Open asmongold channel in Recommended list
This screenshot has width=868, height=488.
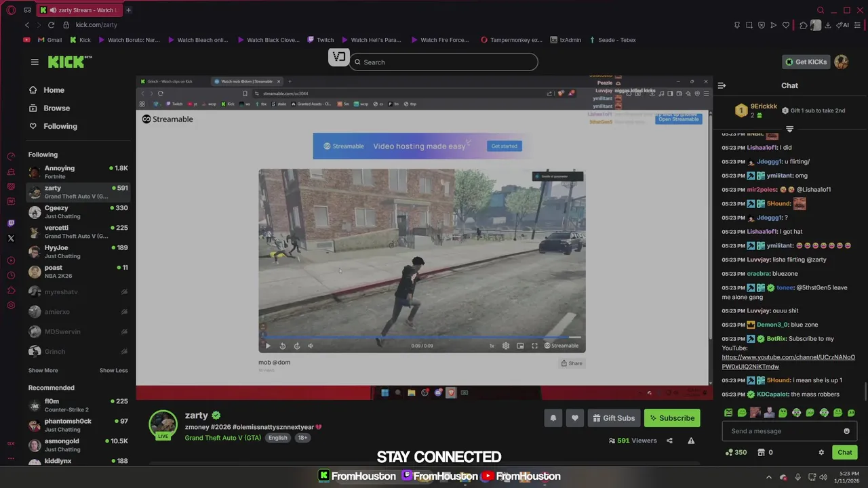(x=78, y=445)
